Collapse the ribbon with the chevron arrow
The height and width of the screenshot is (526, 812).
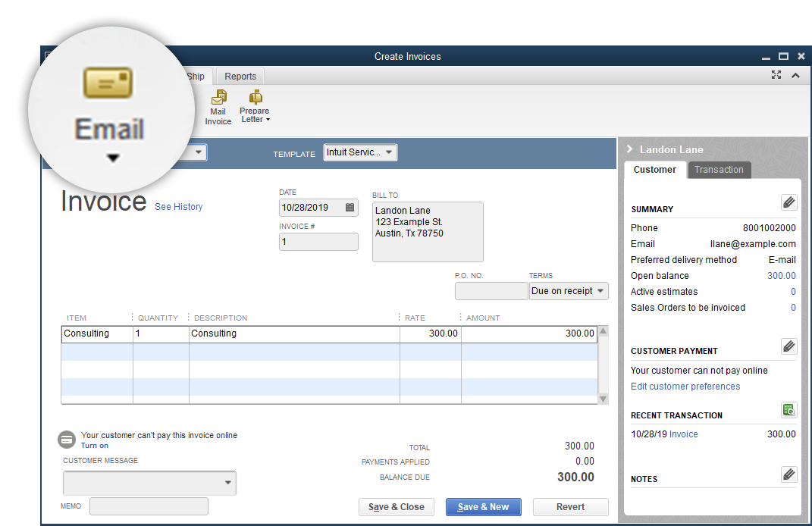coord(795,75)
